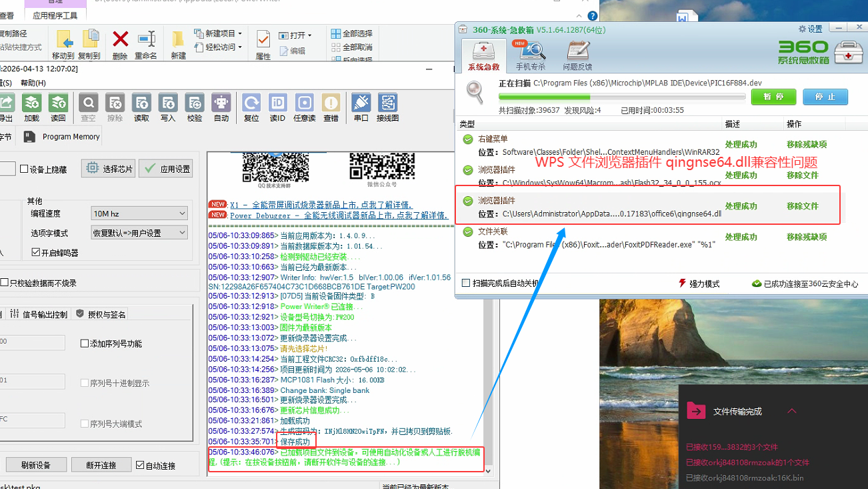Open the 问题反馈 tab in 360
Screen dimensions: 868x489
click(x=577, y=56)
